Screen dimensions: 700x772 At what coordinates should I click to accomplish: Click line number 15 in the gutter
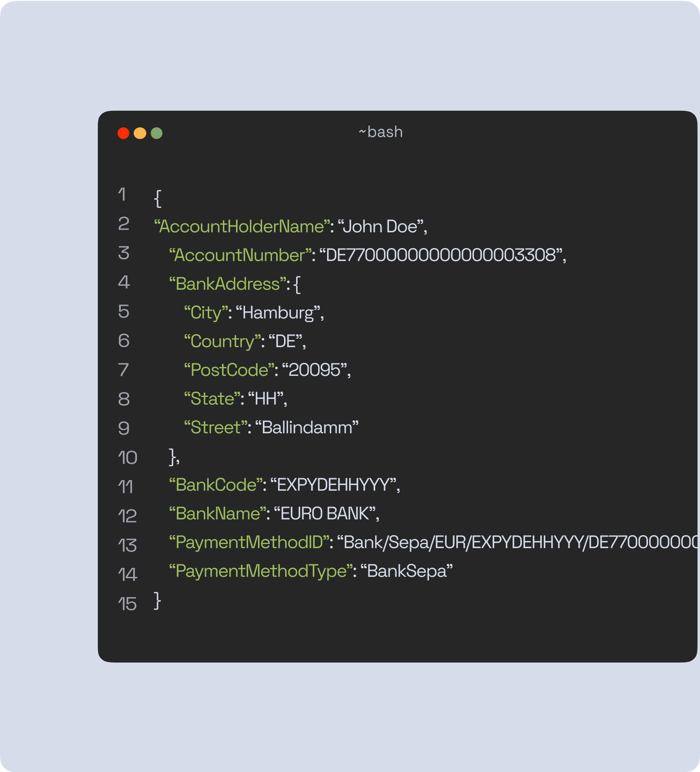pos(127,604)
